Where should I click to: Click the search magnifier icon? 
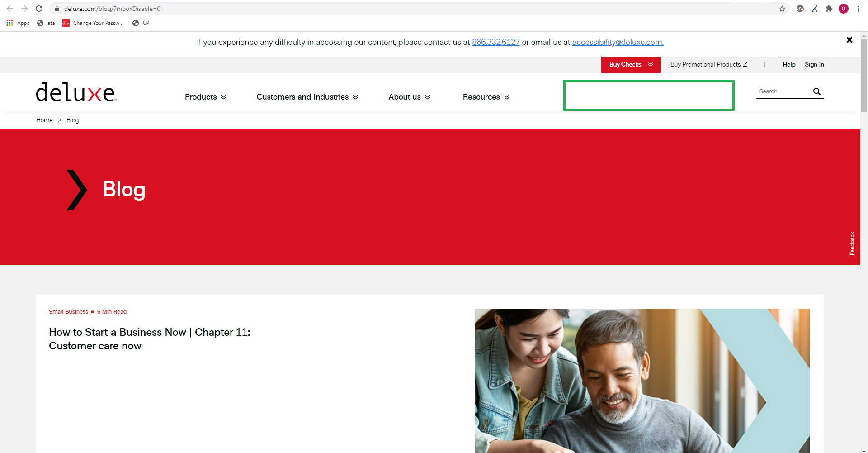(816, 91)
